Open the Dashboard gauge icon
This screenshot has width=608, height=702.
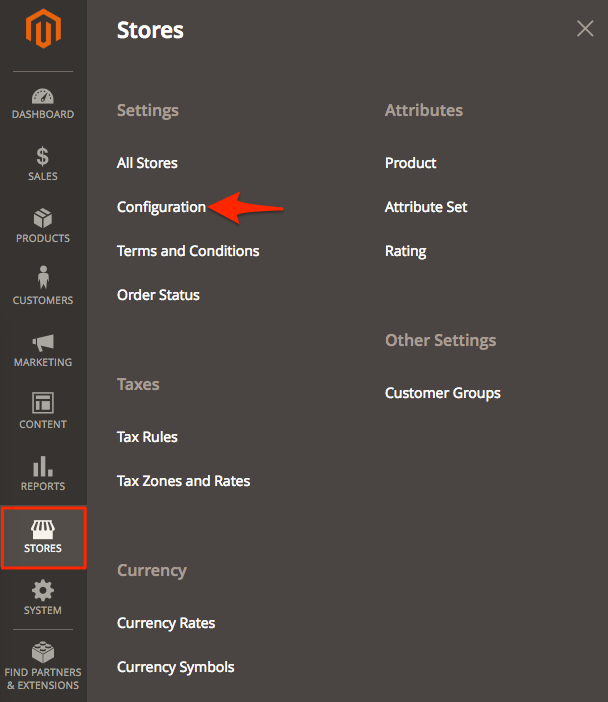(x=43, y=97)
